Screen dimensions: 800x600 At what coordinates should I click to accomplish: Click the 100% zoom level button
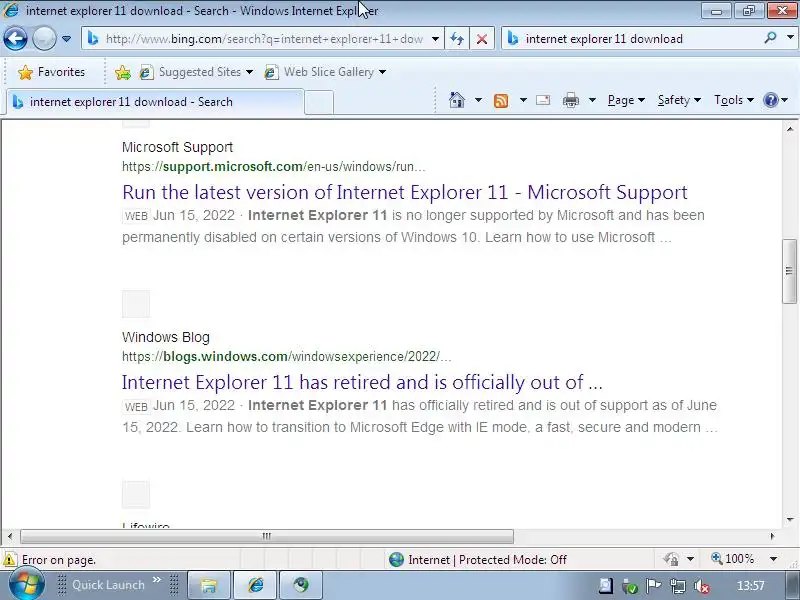733,559
